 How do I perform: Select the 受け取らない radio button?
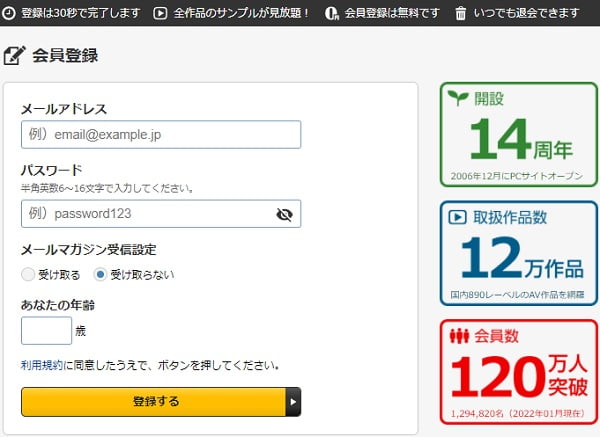[100, 274]
